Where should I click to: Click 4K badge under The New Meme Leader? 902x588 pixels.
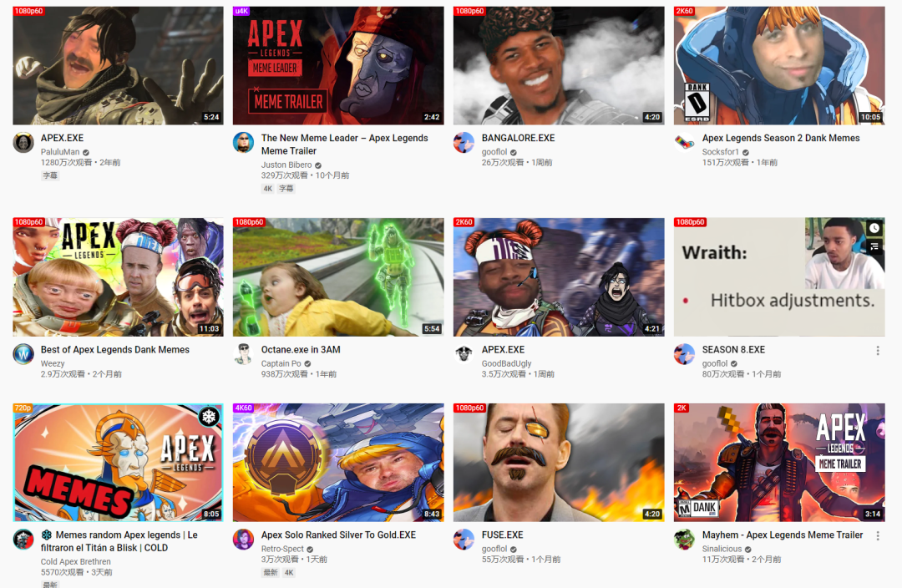(x=267, y=188)
